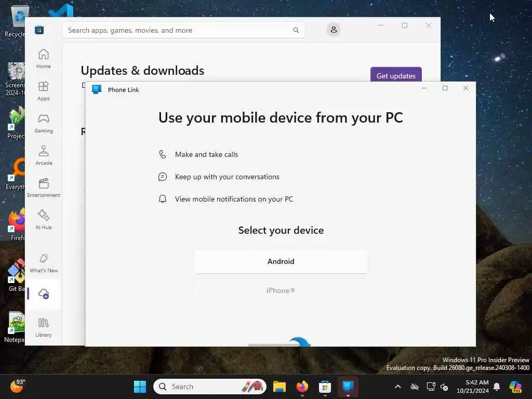Viewport: 532px width, 399px height.
Task: Open Home in Microsoft Store sidebar
Action: tap(44, 59)
